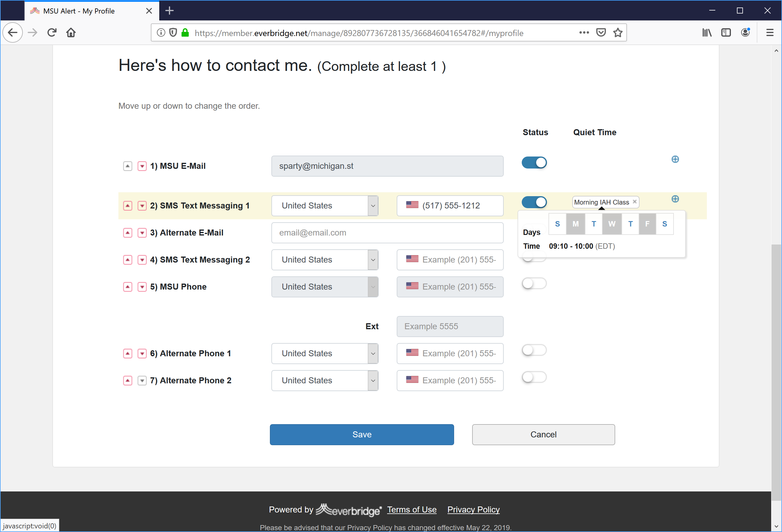The width and height of the screenshot is (782, 532).
Task: Open page actions three-dot menu
Action: pyautogui.click(x=584, y=33)
